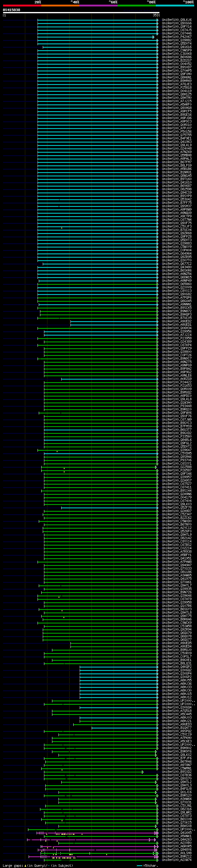Select label UniRef100_P25818
The height and width of the screenshot is (868, 197).
click(x=177, y=88)
